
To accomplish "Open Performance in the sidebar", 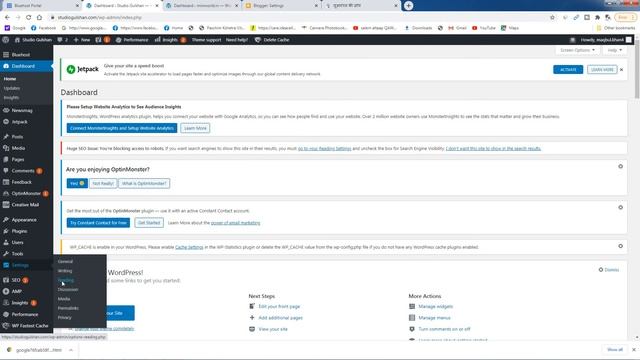I will click(27, 314).
